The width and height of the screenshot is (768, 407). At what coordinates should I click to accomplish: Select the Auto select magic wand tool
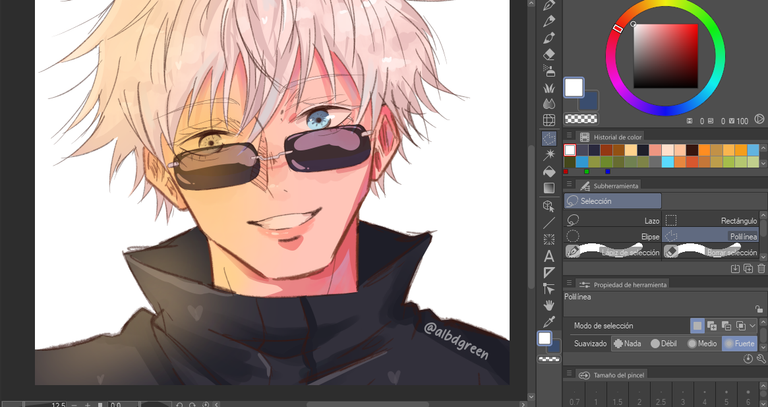pos(549,155)
